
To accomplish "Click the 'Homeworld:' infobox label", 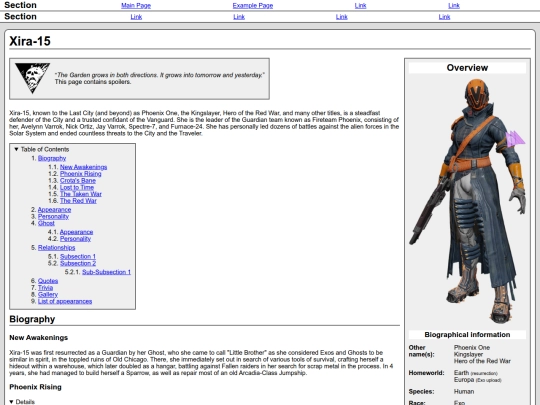I will [426, 373].
